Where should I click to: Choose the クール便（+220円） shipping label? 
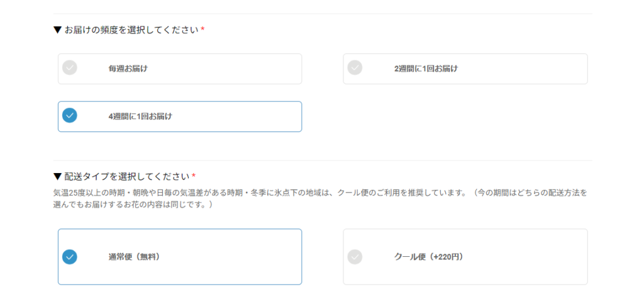[x=428, y=257]
